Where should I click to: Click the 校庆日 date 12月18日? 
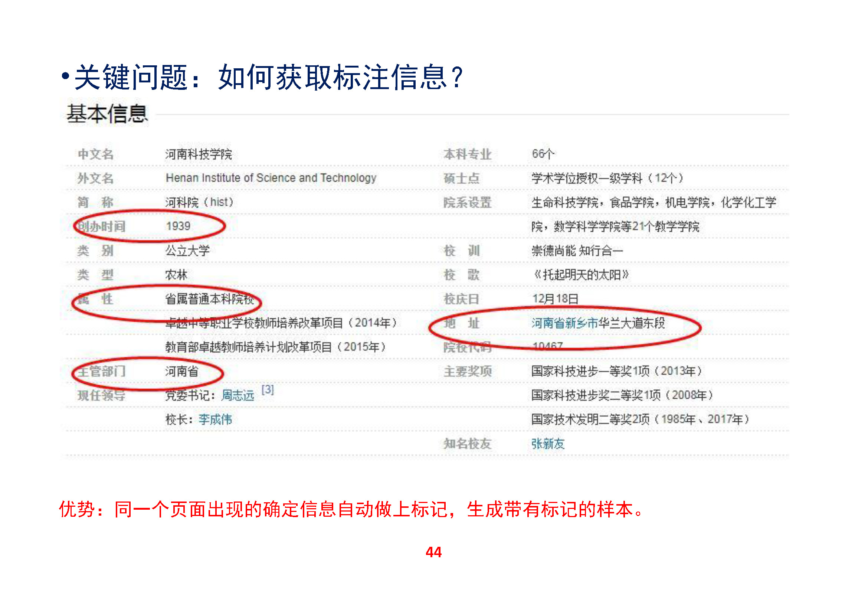click(x=555, y=299)
